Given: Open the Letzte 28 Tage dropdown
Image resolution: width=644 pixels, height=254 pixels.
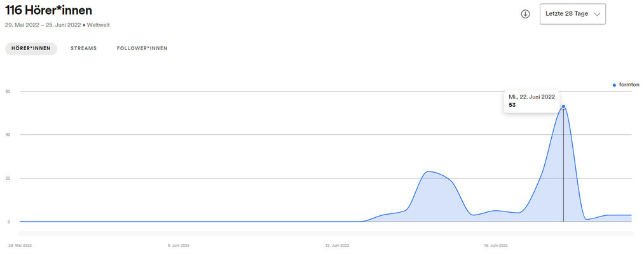Looking at the screenshot, I should click(573, 14).
